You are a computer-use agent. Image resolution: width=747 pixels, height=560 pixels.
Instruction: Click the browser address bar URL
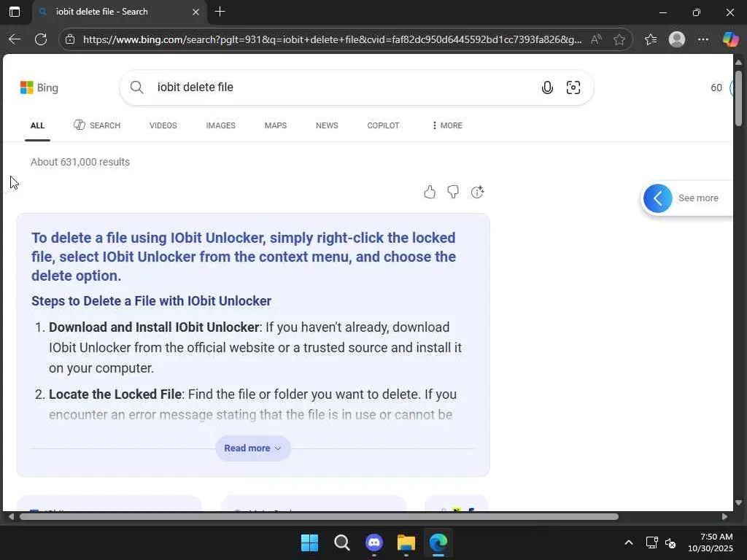tap(332, 39)
